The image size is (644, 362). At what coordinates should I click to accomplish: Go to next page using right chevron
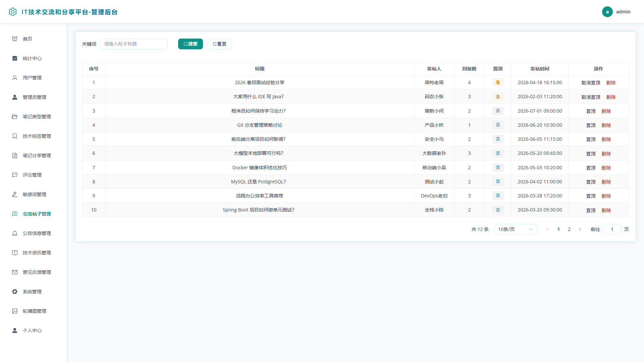coord(580,229)
